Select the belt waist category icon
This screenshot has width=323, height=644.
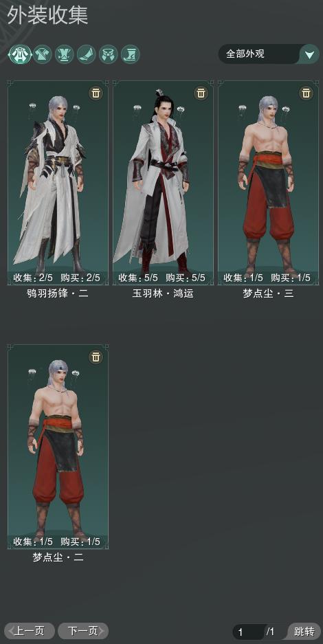(x=109, y=54)
